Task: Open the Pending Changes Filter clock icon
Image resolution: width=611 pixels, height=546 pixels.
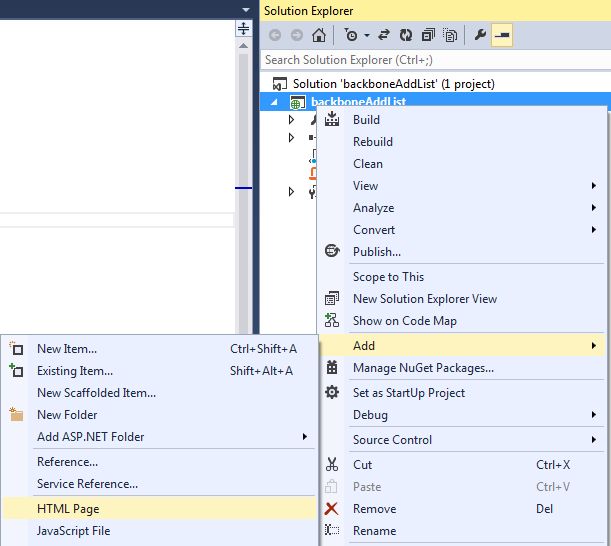Action: 351,35
